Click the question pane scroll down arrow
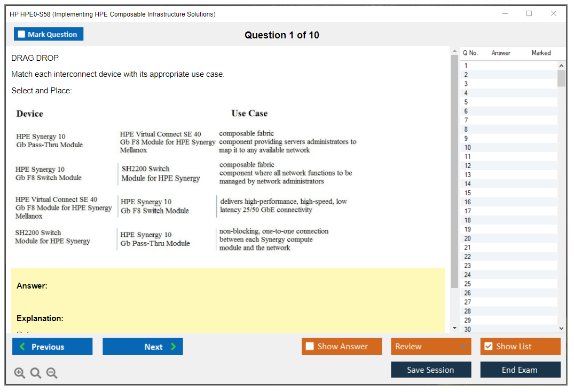The image size is (574, 392). 454,328
